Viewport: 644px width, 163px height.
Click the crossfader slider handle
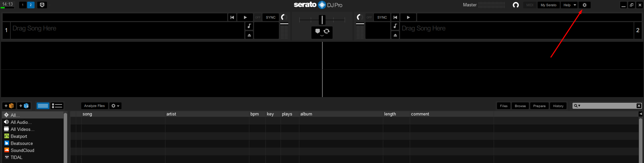point(322,20)
